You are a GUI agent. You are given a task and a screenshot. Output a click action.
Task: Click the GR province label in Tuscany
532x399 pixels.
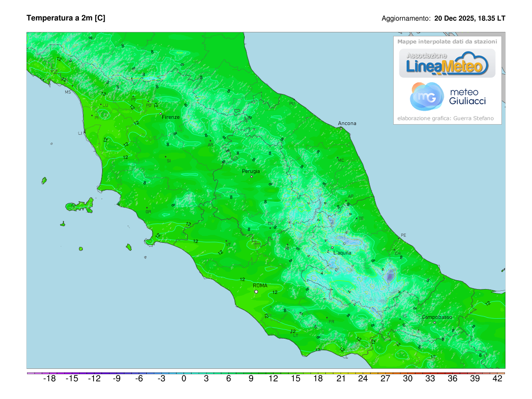[x=149, y=212]
